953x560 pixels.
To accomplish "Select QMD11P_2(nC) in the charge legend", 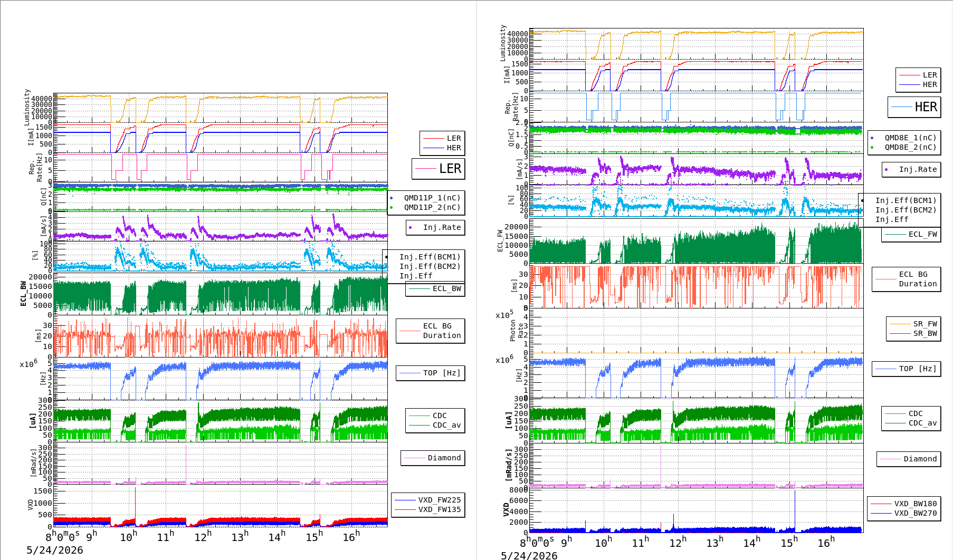I will tap(432, 207).
